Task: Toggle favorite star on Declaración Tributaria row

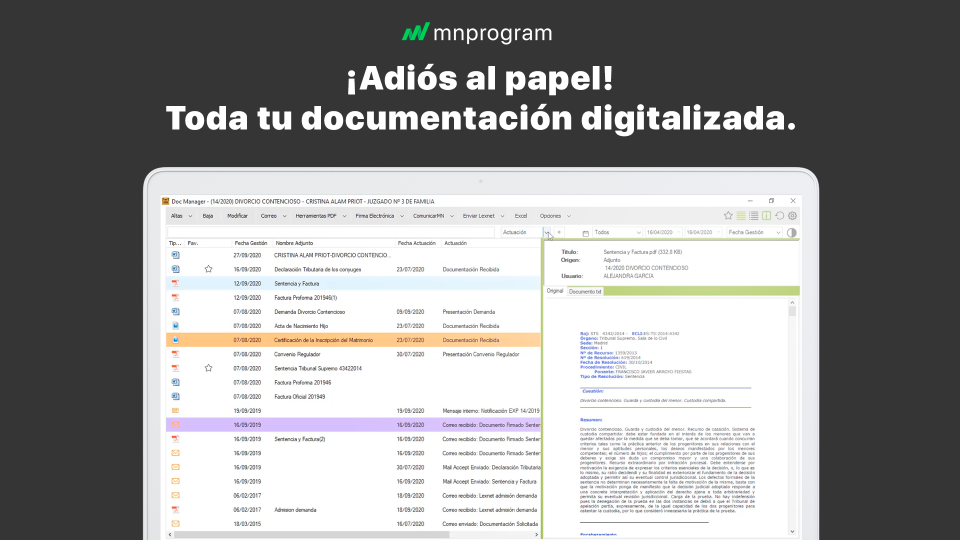Action: pos(208,269)
